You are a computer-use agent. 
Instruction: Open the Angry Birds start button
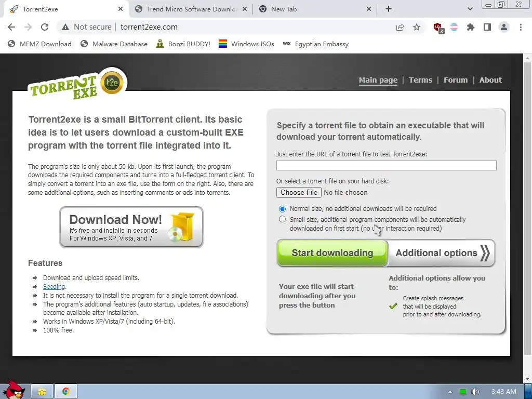click(14, 390)
